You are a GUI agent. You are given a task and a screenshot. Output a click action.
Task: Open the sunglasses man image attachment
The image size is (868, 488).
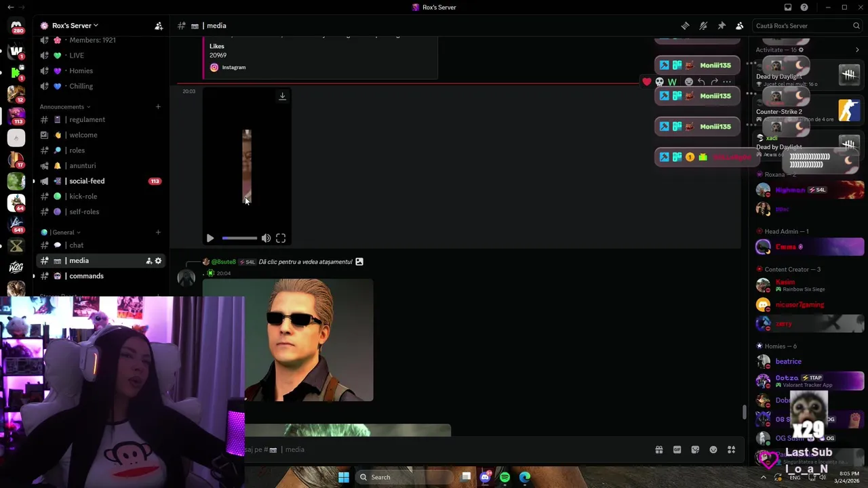[x=288, y=340]
